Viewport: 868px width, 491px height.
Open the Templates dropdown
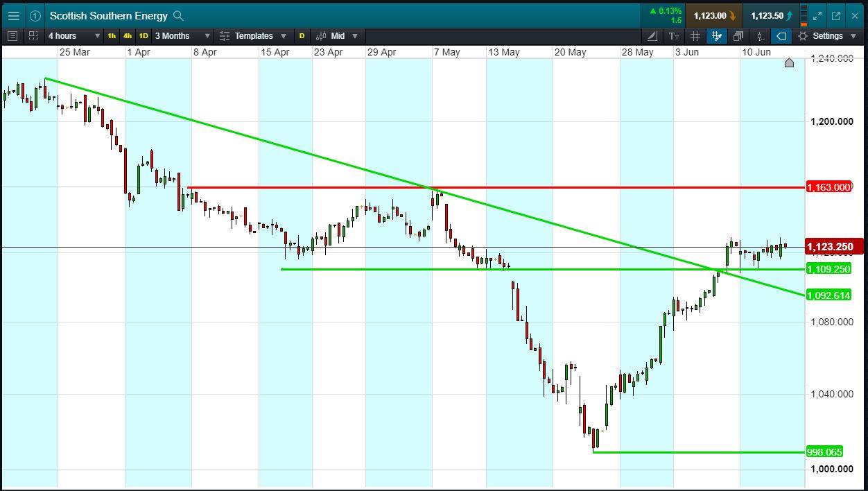point(253,36)
